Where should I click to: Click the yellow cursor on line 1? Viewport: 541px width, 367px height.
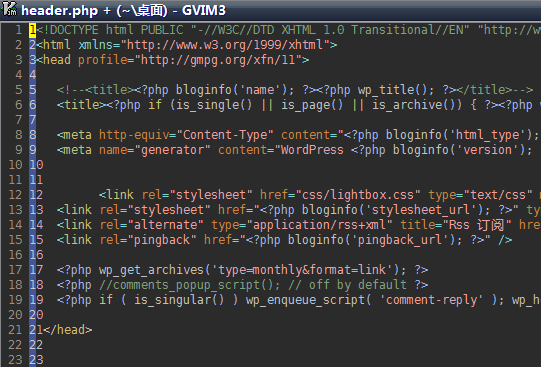click(32, 30)
